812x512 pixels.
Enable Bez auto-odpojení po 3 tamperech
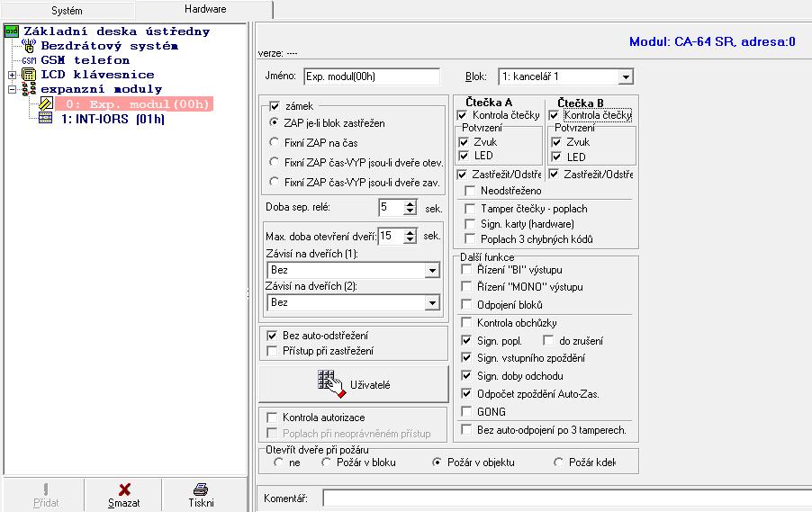click(x=466, y=429)
